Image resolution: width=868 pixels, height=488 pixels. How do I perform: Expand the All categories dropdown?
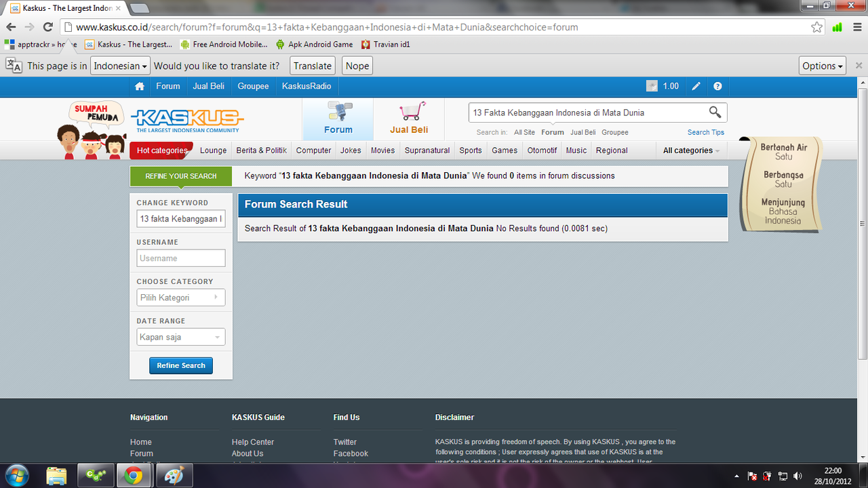[691, 150]
